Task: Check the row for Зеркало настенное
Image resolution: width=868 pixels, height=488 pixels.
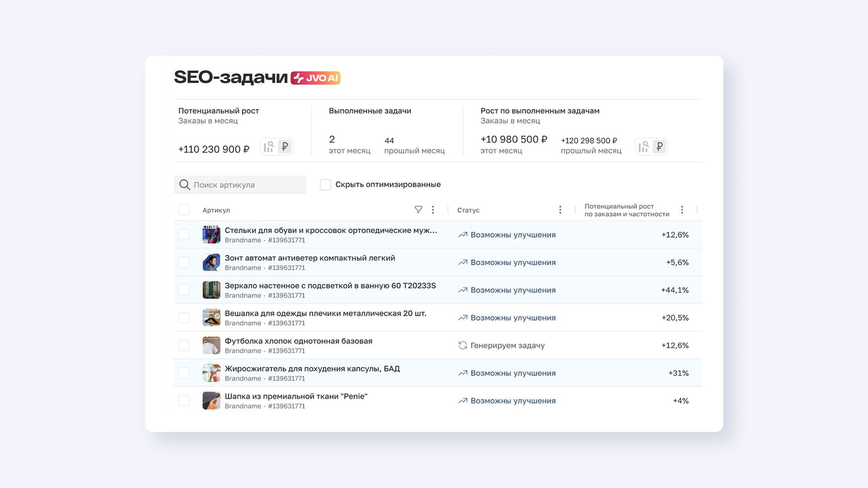Action: point(184,290)
